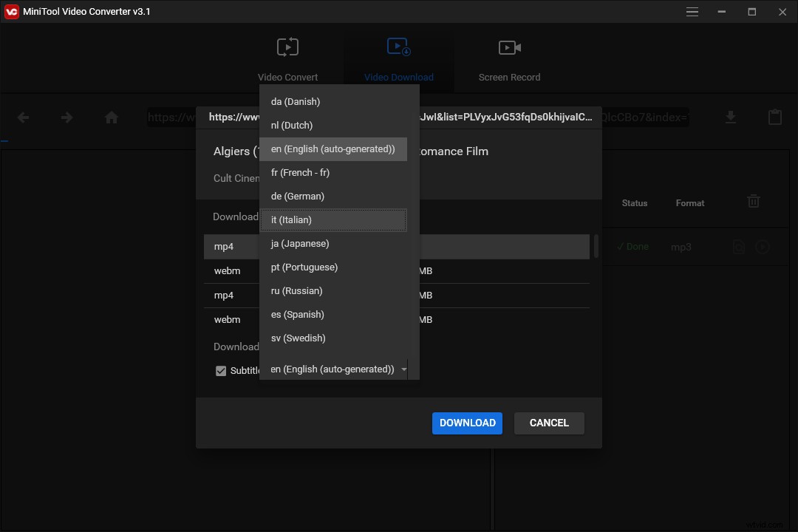Click the back navigation arrow
This screenshot has height=532, width=798.
tap(23, 117)
